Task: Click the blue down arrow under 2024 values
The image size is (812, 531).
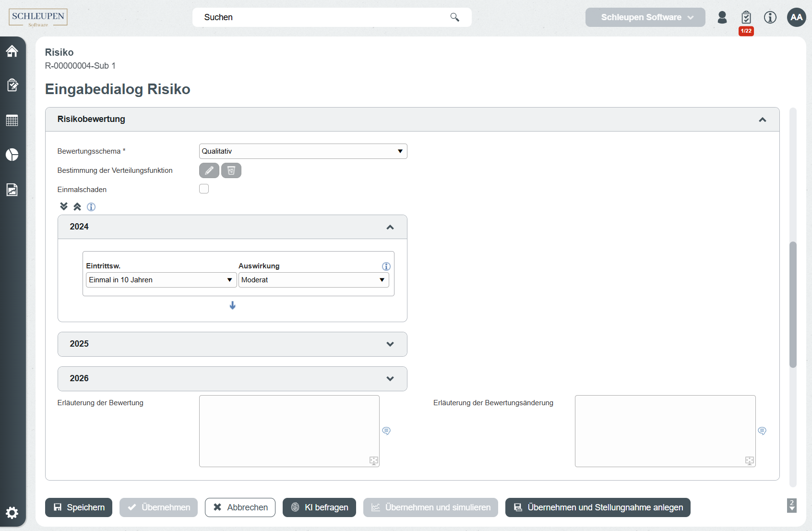Action: 232,305
